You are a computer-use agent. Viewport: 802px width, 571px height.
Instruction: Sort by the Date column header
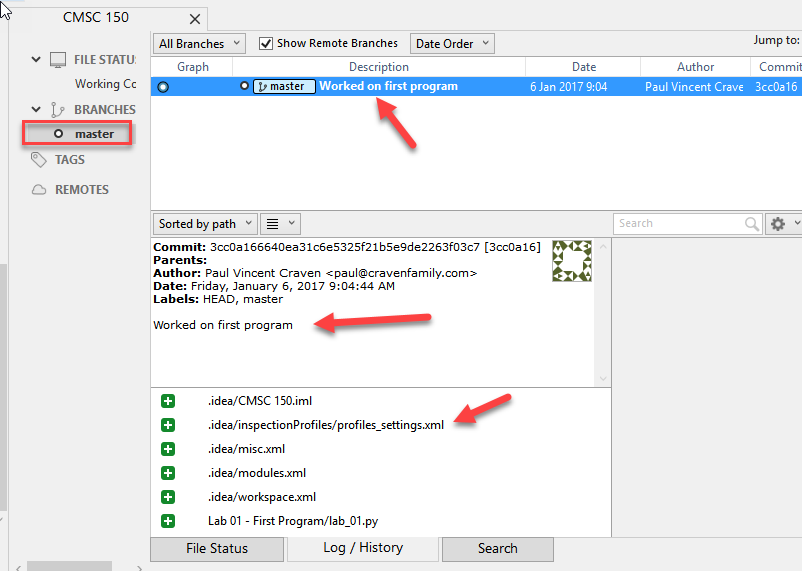tap(584, 67)
